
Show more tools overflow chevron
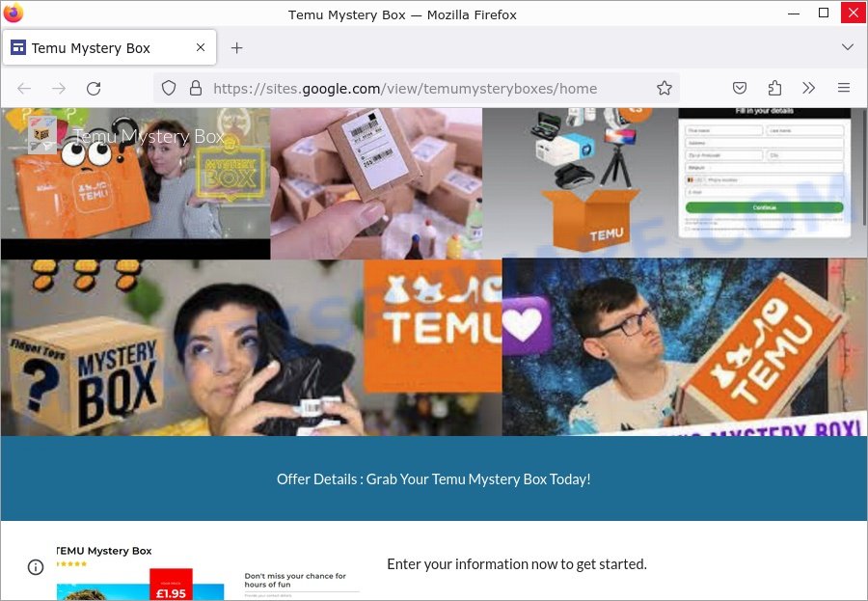point(809,88)
